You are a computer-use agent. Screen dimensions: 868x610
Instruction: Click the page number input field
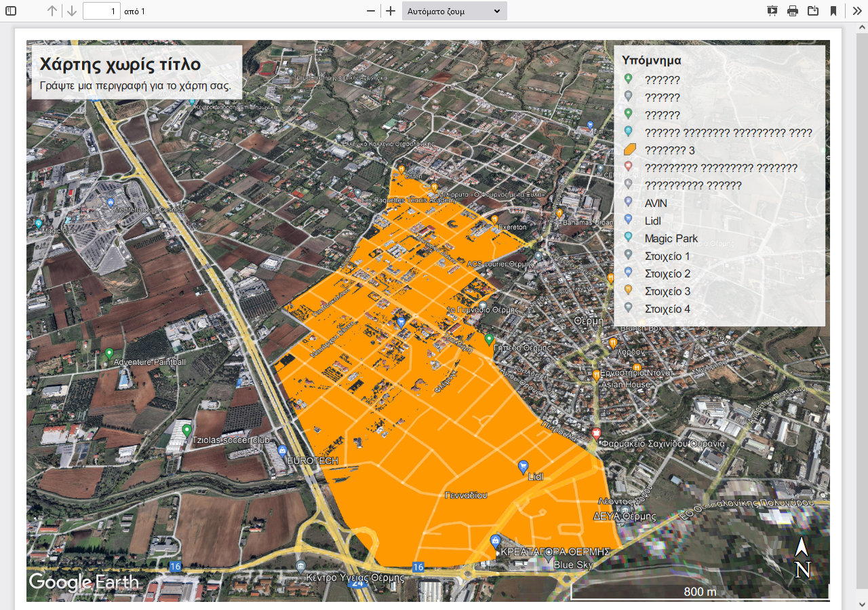pyautogui.click(x=101, y=11)
